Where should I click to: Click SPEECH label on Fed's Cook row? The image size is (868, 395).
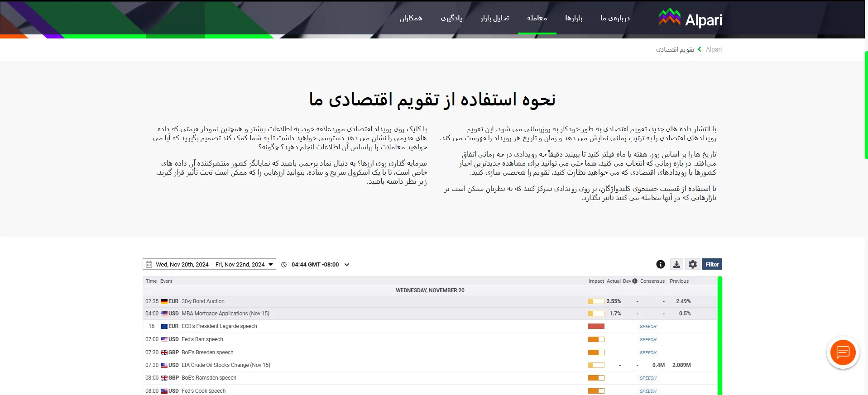click(648, 391)
